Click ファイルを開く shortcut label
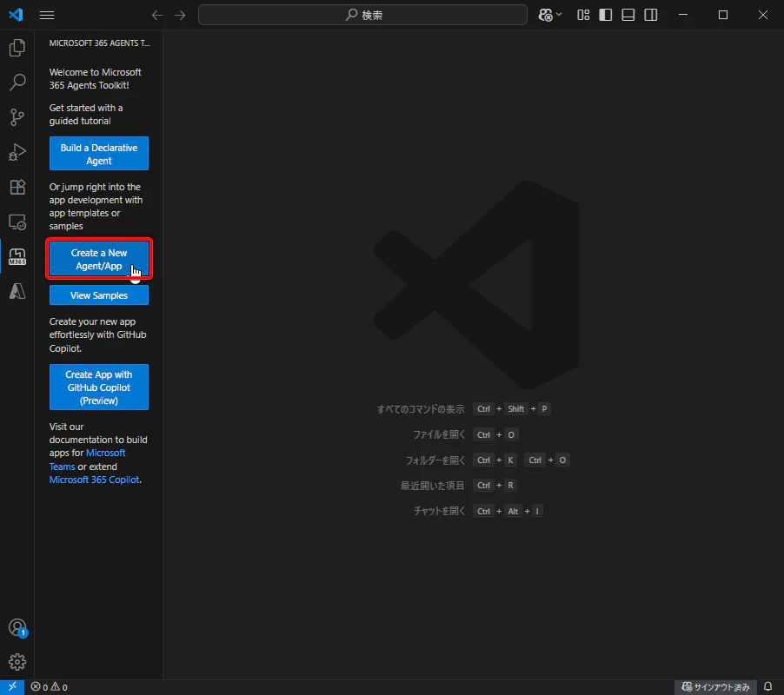The height and width of the screenshot is (695, 784). [x=439, y=434]
